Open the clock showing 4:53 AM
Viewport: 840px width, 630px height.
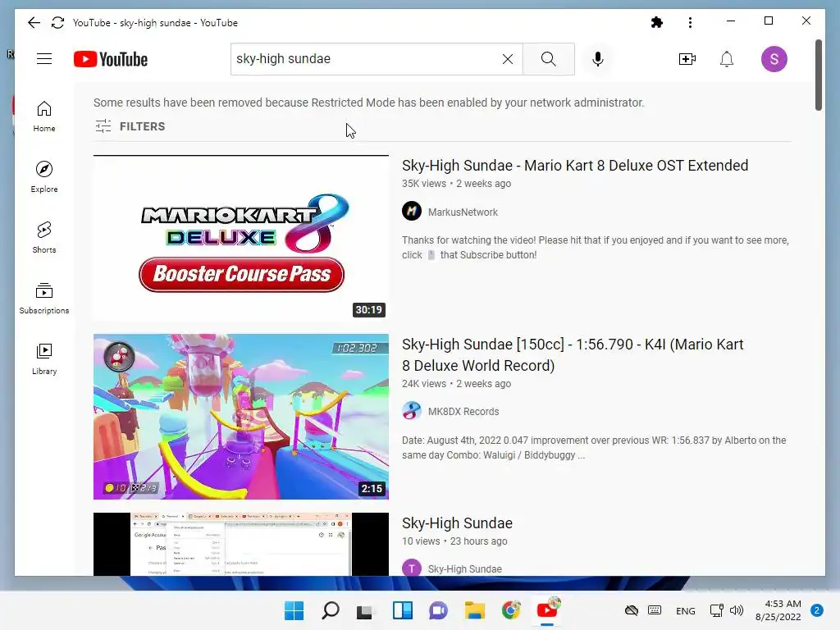(778, 610)
